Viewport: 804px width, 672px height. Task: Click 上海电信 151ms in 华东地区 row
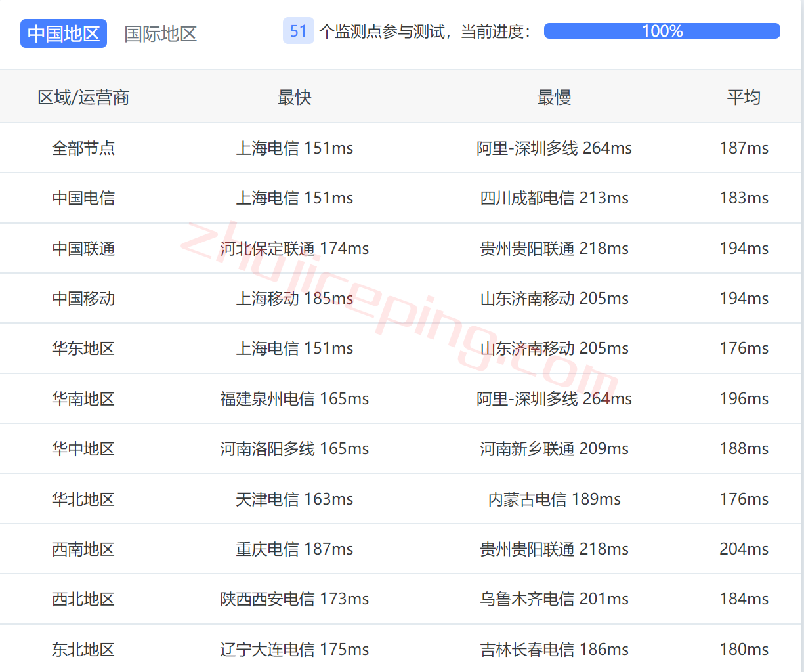(x=295, y=348)
